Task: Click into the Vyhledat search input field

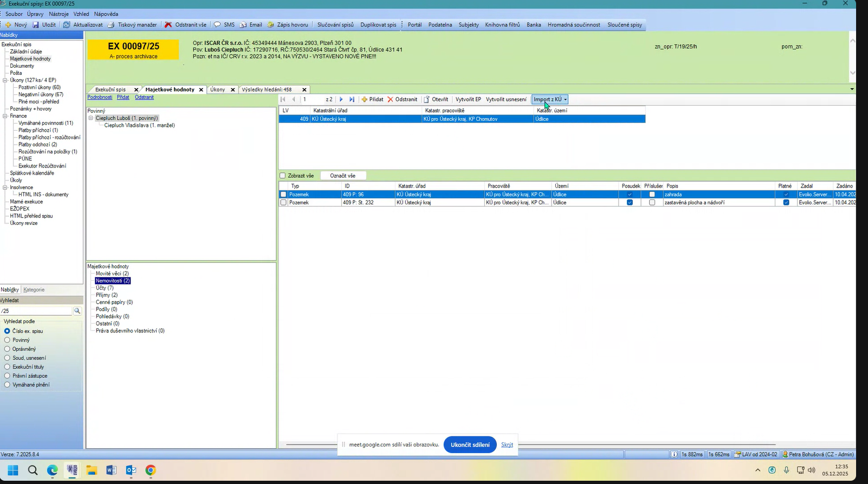Action: click(x=36, y=311)
